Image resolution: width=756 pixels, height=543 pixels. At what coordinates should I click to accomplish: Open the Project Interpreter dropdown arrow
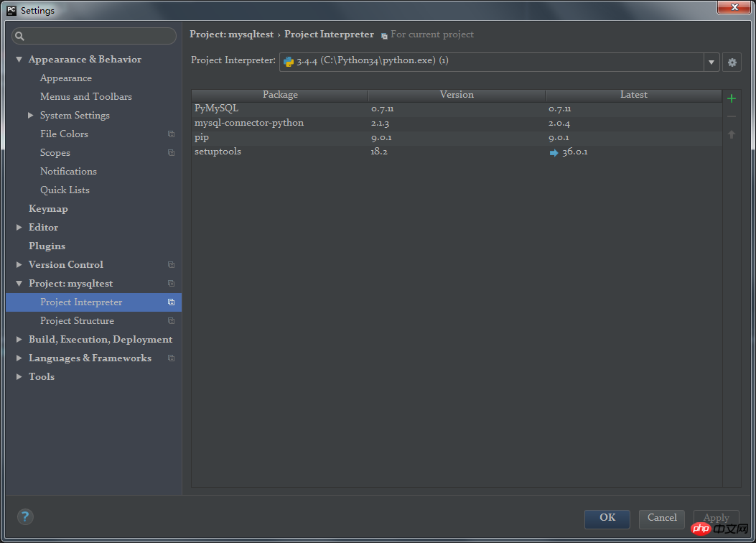(711, 62)
